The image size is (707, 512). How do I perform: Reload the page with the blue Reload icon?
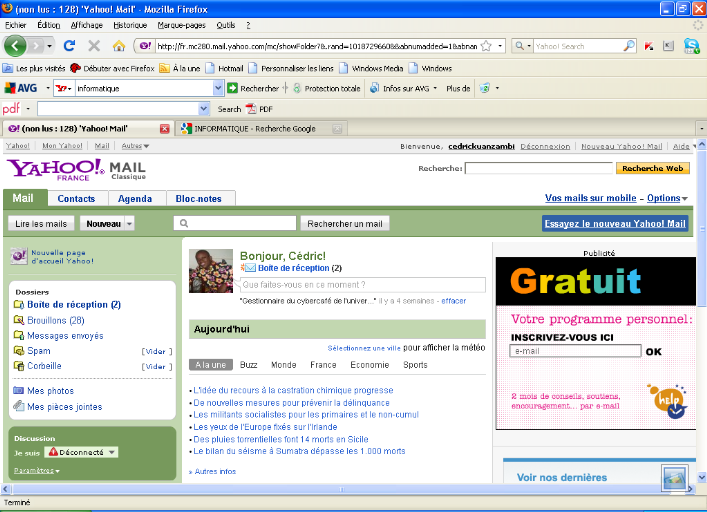click(69, 46)
